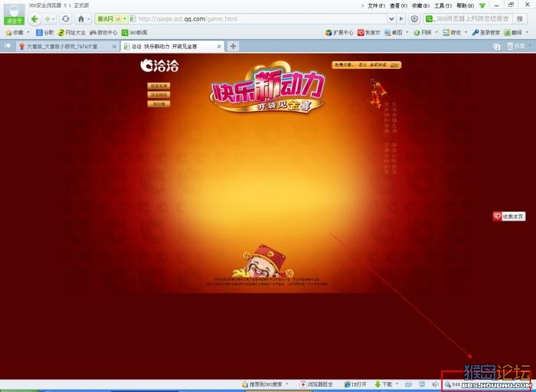Mute sound with the speaker icon
This screenshot has width=536, height=392.
point(435,384)
